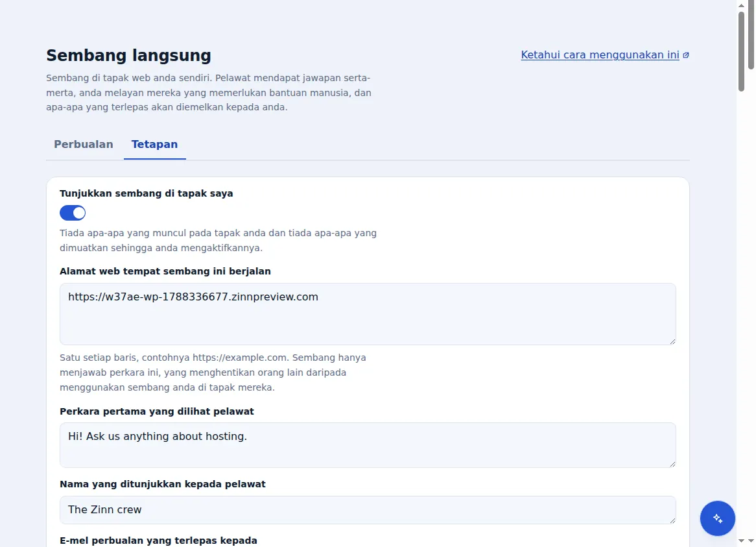Click the Sembang langsung heading
The image size is (756, 547).
(x=129, y=55)
